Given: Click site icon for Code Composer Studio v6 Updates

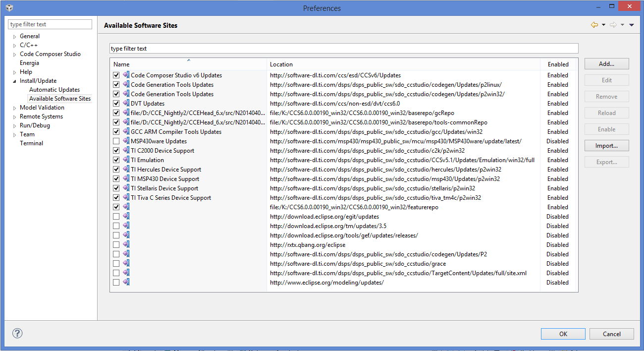Looking at the screenshot, I should click(x=126, y=75).
